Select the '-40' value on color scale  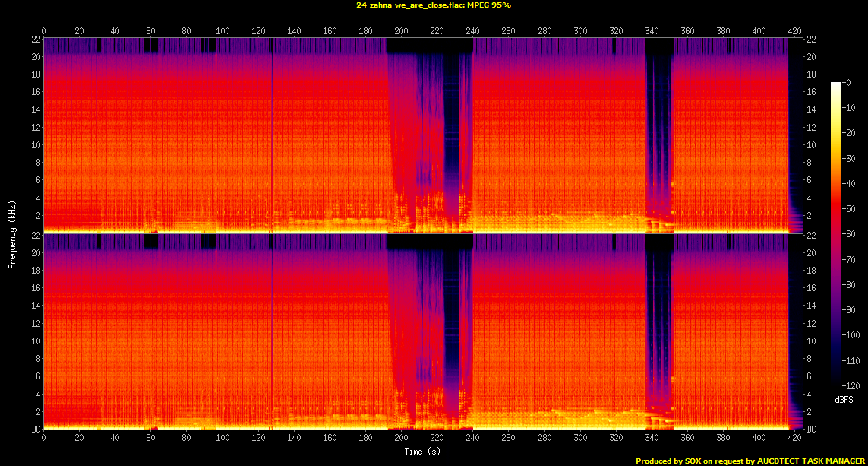click(848, 183)
